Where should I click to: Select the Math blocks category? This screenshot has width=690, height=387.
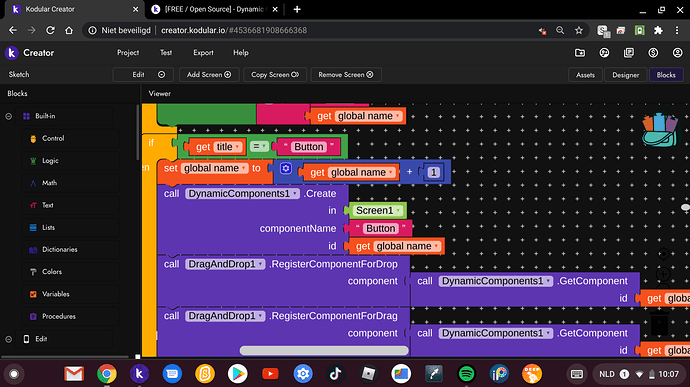tap(70, 183)
